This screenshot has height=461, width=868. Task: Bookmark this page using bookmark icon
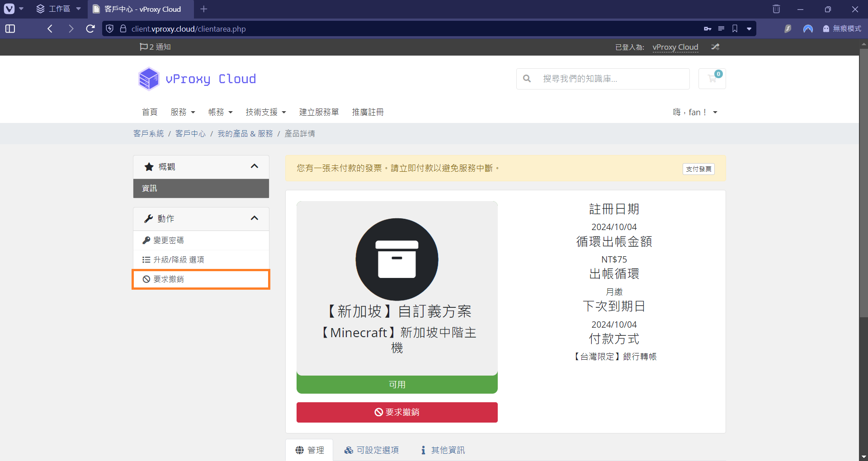735,29
